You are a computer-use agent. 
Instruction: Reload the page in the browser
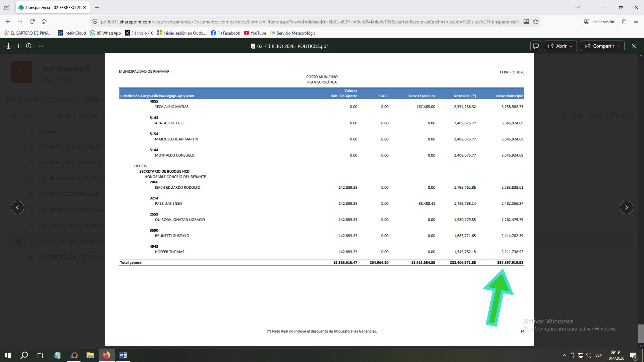(x=32, y=22)
